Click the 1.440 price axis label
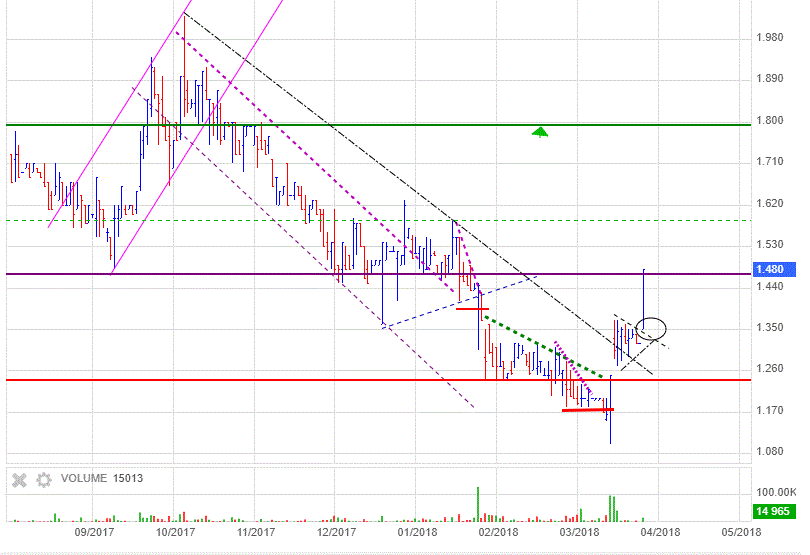This screenshot has width=810, height=555. tap(770, 286)
